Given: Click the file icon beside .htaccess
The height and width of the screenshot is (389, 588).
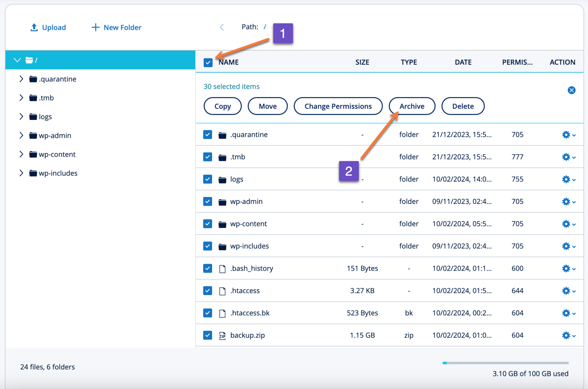Looking at the screenshot, I should (x=222, y=291).
